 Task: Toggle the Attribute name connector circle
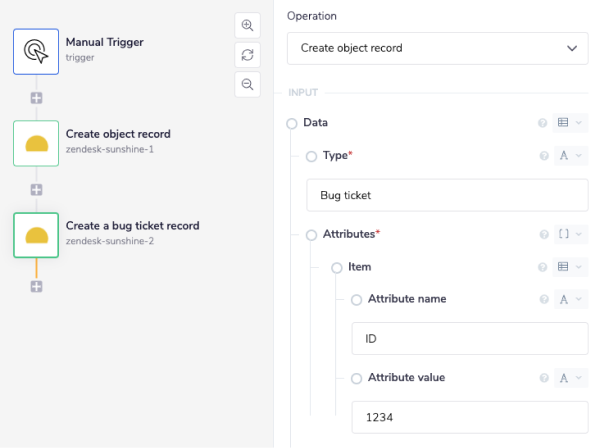357,300
